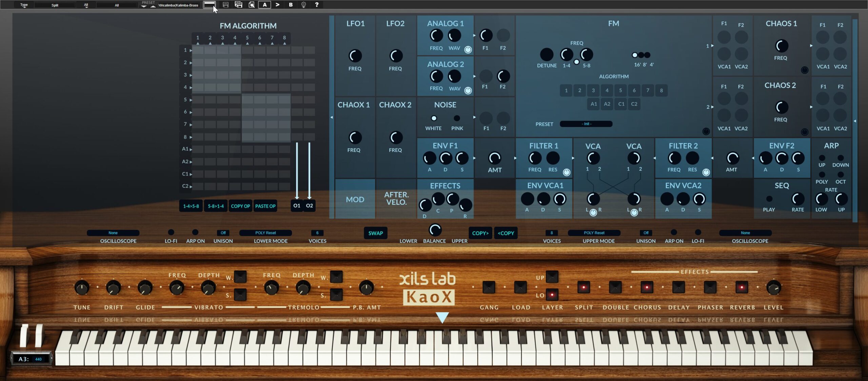Click the master LEVEL knob
The height and width of the screenshot is (381, 868).
click(773, 288)
